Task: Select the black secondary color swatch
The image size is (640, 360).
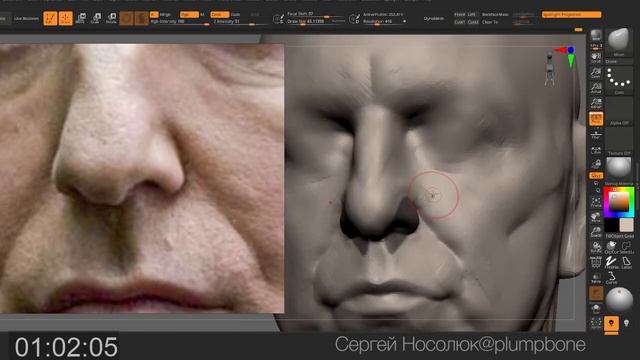Action: pos(611,225)
